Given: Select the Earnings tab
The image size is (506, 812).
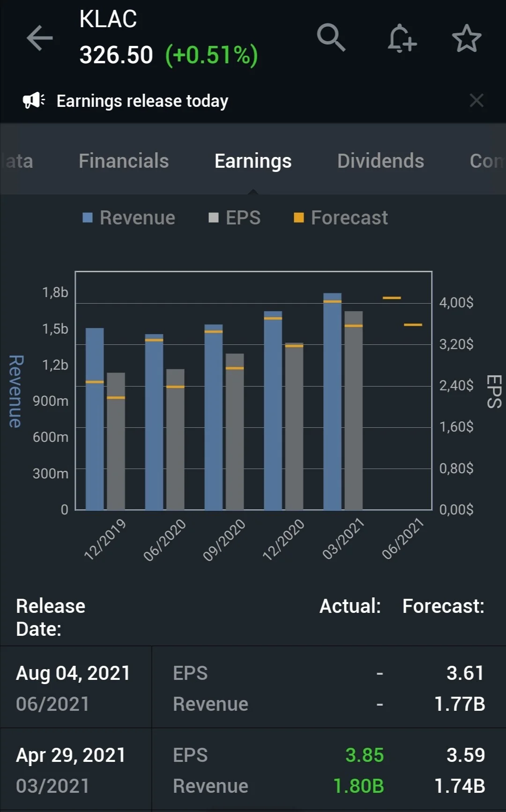Looking at the screenshot, I should coord(253,161).
